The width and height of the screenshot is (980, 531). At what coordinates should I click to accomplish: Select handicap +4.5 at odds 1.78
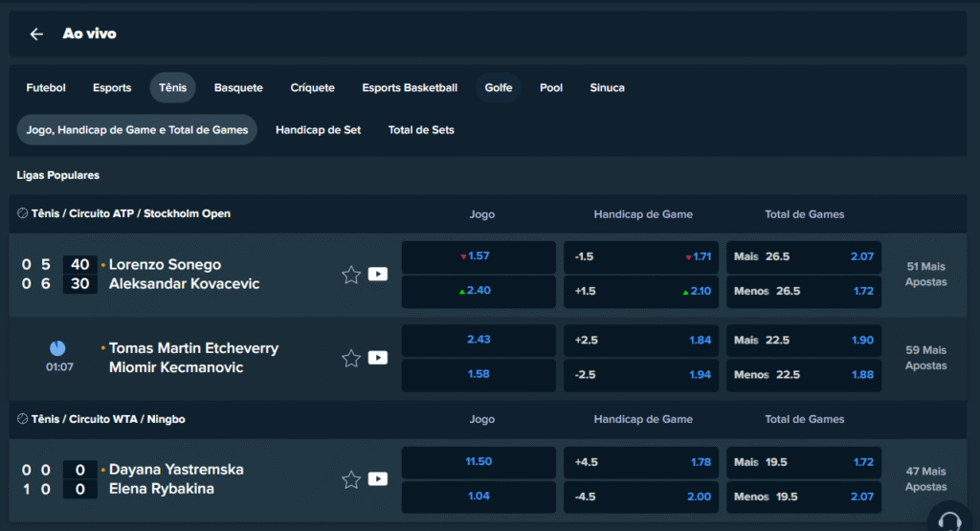[641, 462]
